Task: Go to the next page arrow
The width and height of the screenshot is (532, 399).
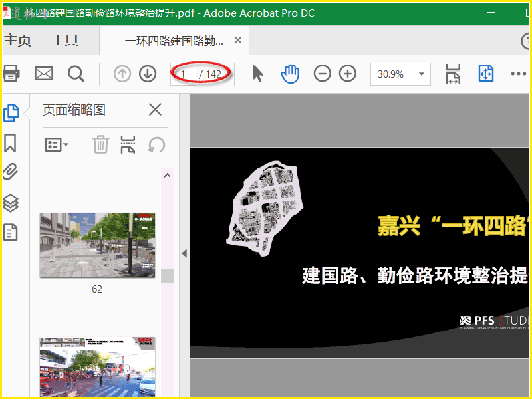Action: click(x=148, y=74)
